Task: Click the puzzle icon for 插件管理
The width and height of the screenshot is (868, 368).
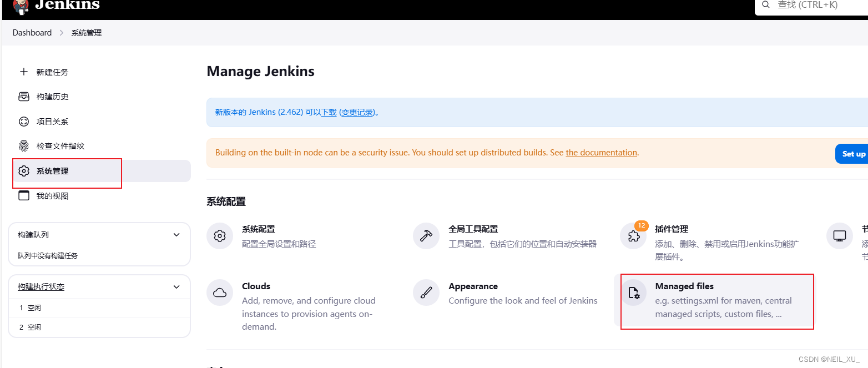Action: (633, 236)
